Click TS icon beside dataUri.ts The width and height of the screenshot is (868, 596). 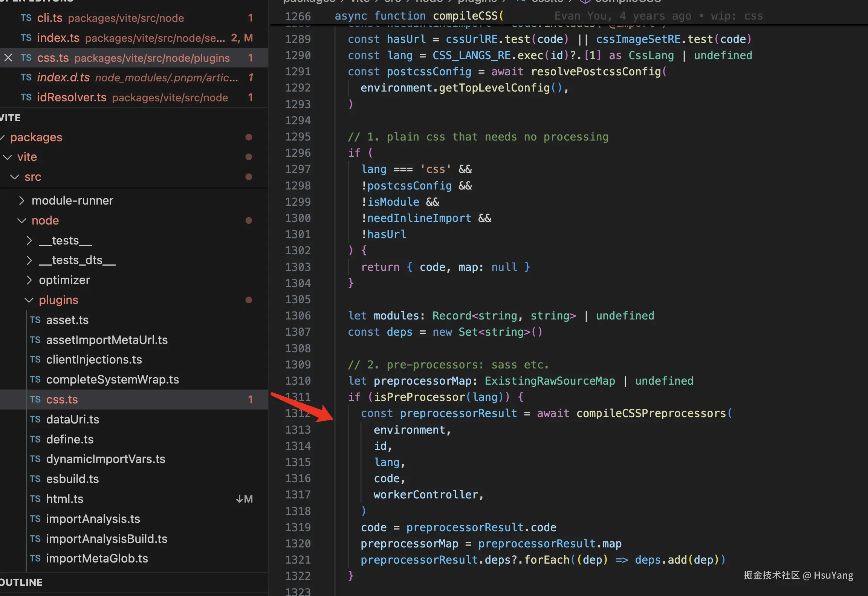coord(35,419)
